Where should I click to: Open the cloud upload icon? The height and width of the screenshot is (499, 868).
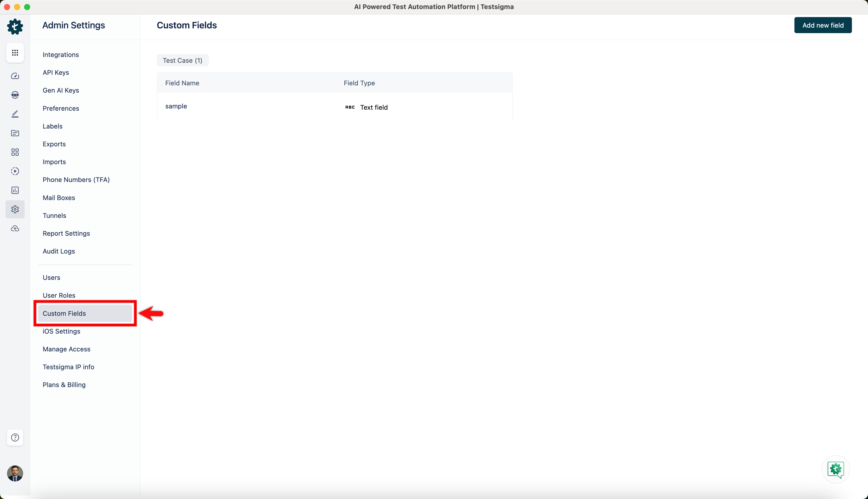pos(15,228)
